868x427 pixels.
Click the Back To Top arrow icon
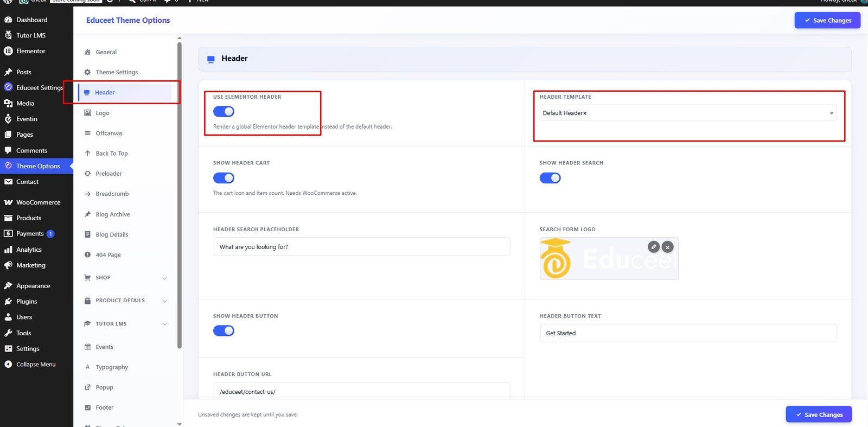tap(87, 154)
